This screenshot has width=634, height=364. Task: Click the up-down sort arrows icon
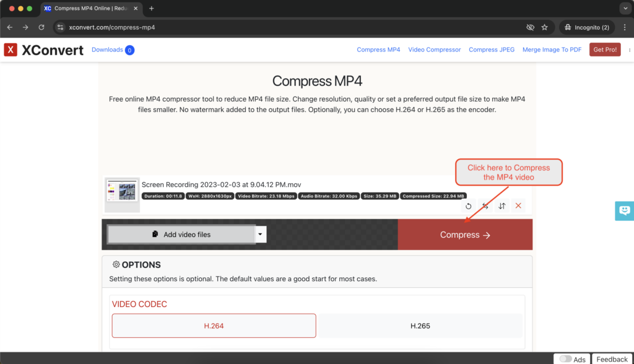pos(502,206)
